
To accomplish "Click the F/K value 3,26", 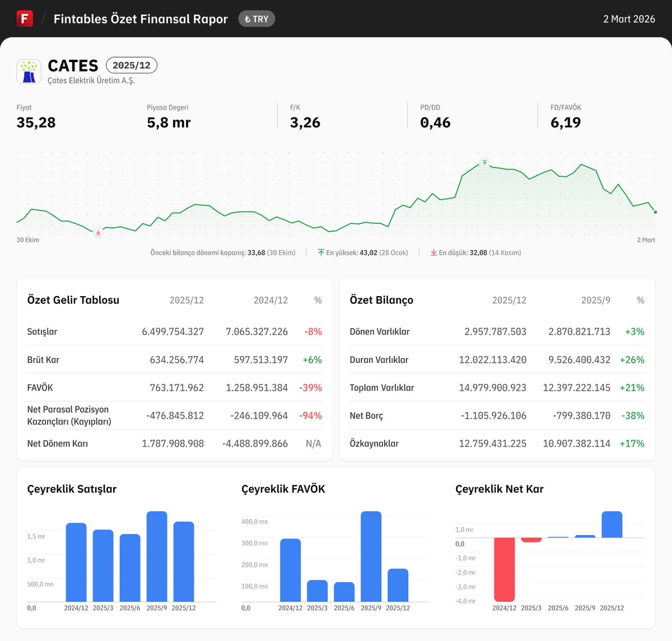I will [305, 123].
